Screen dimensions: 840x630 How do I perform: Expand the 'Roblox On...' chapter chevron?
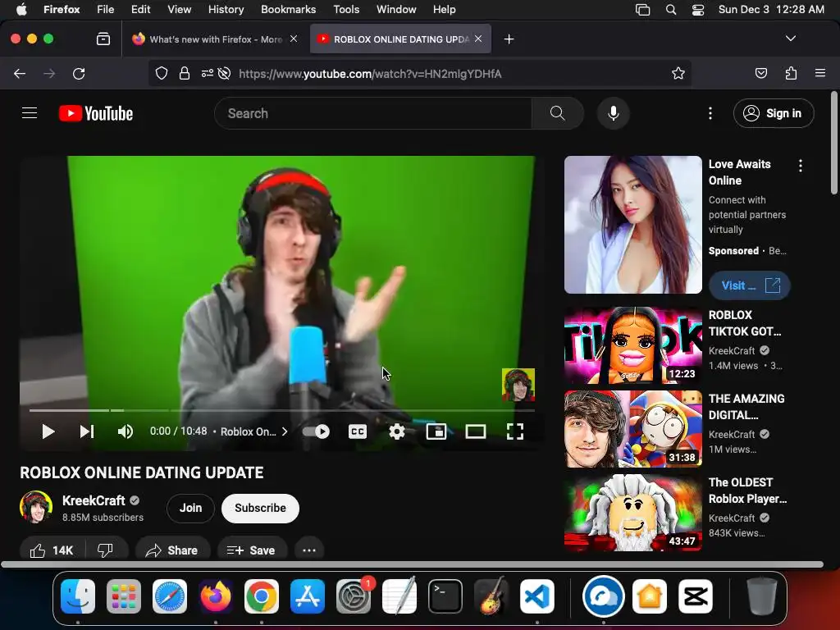coord(285,431)
